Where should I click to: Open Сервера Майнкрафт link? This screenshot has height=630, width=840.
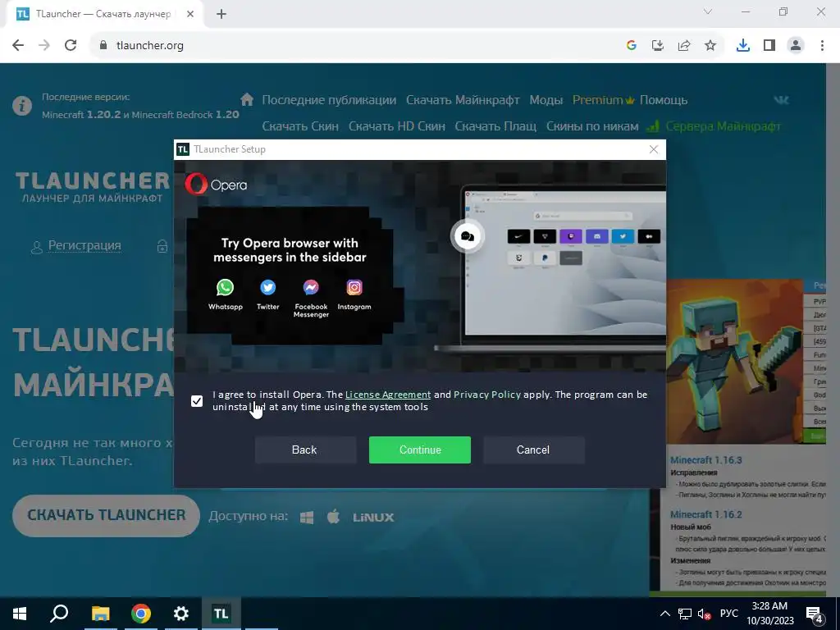[x=724, y=126]
